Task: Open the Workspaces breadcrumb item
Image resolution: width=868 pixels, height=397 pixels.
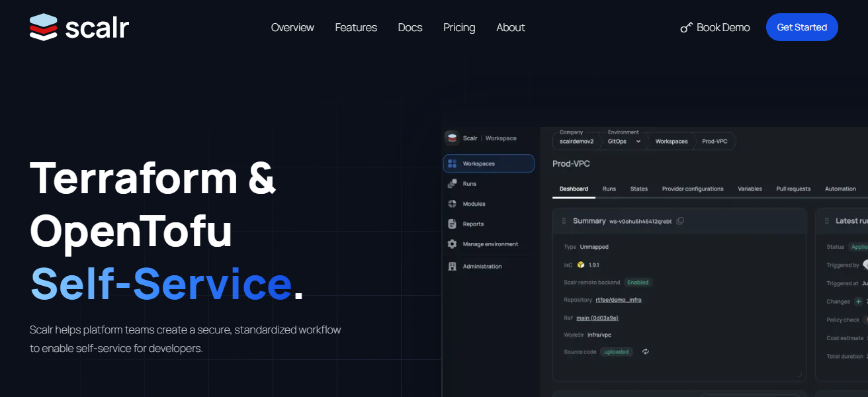Action: pos(671,142)
